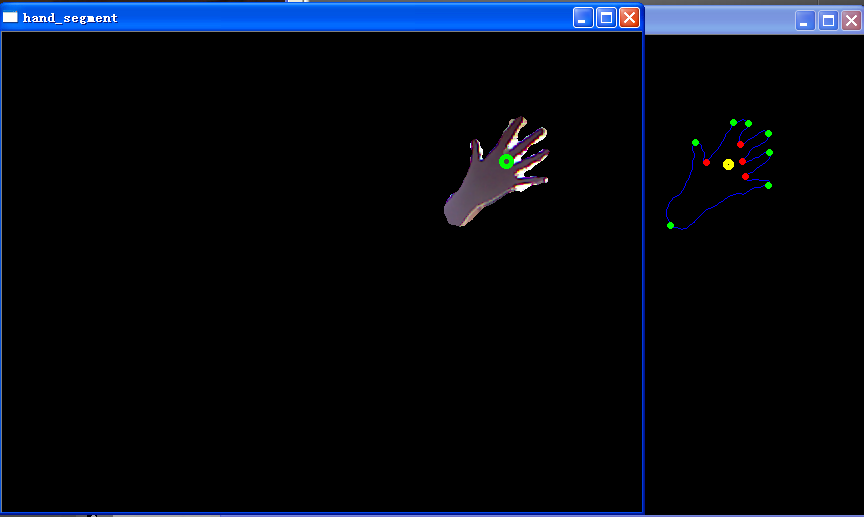This screenshot has width=864, height=517.
Task: Click the hand_segment title bar text
Action: click(x=70, y=18)
